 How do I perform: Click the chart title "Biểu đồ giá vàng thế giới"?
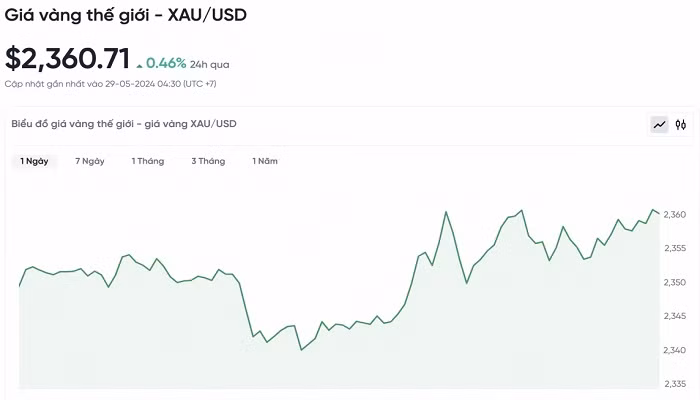point(124,124)
